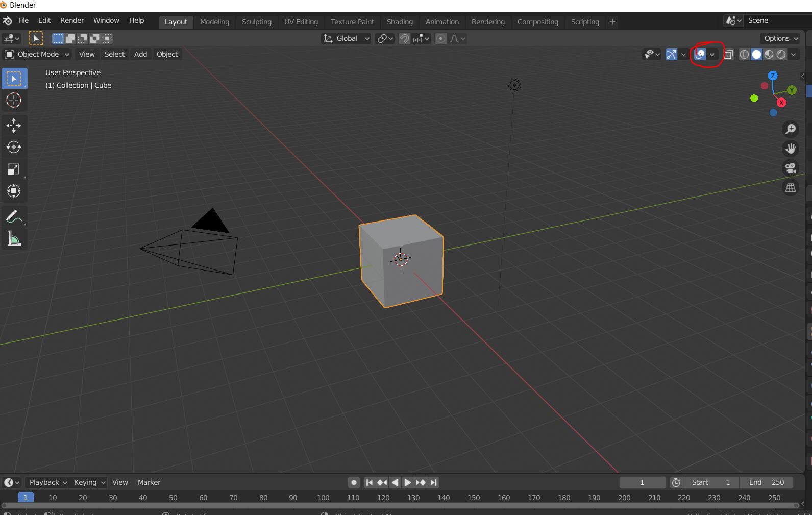Click the X axis gizmo handle
Screen dimensions: 812x515
tap(781, 103)
